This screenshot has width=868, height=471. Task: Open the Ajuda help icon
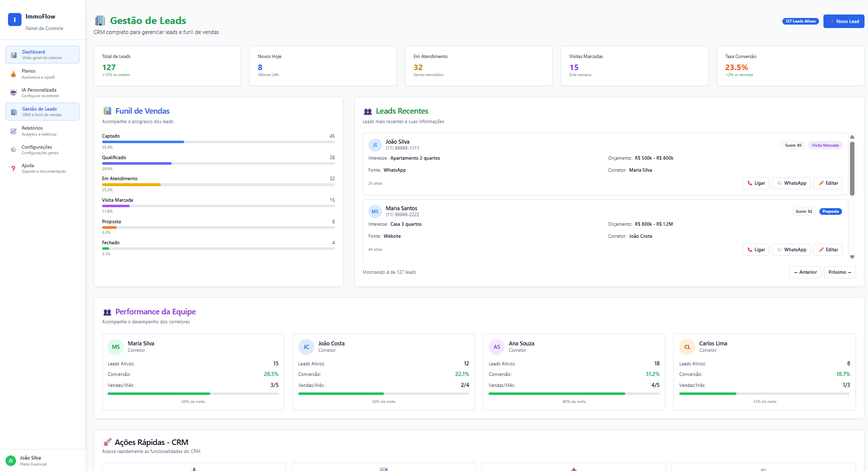tap(14, 168)
